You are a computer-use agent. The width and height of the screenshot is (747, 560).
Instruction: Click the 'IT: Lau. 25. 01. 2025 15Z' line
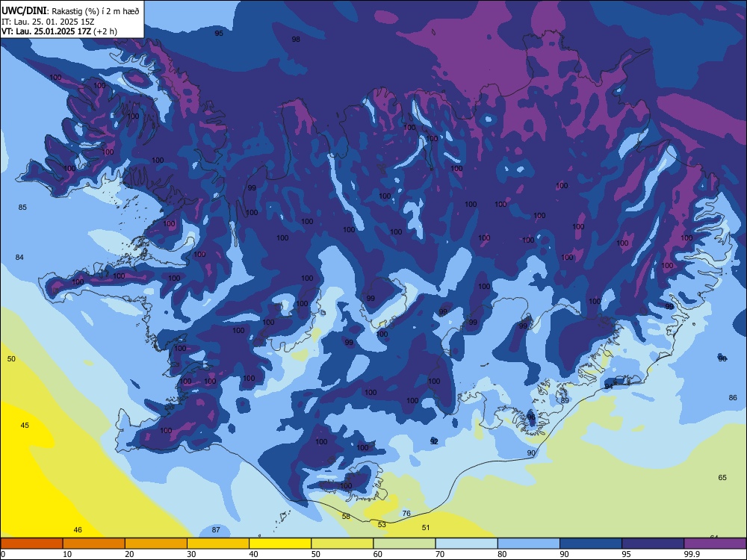48,22
